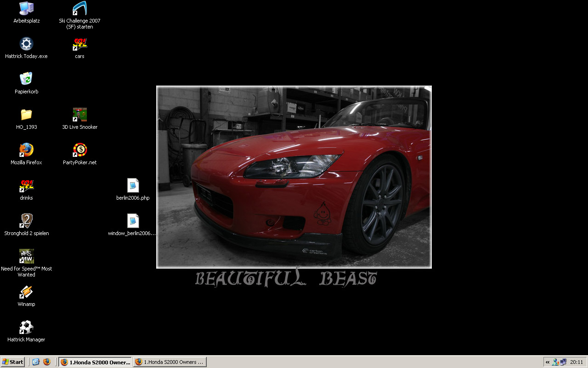Viewport: 588px width, 368px height.
Task: Select the Hattrick Manager soccer ball icon
Action: [x=26, y=328]
